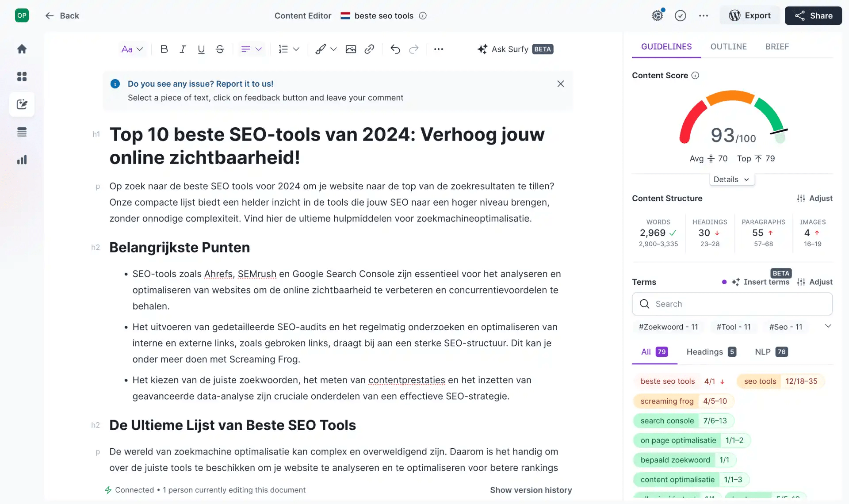849x504 pixels.
Task: Export the document to WordPress
Action: (750, 15)
